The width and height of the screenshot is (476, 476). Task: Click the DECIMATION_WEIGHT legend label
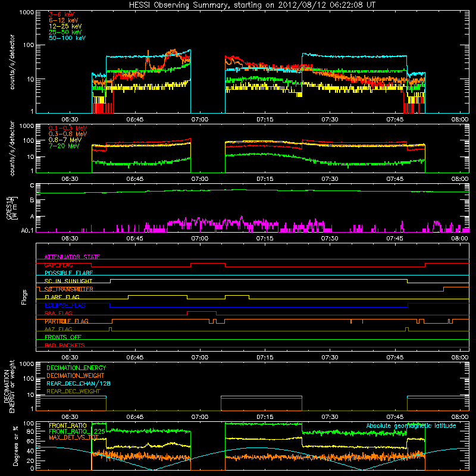pos(76,376)
